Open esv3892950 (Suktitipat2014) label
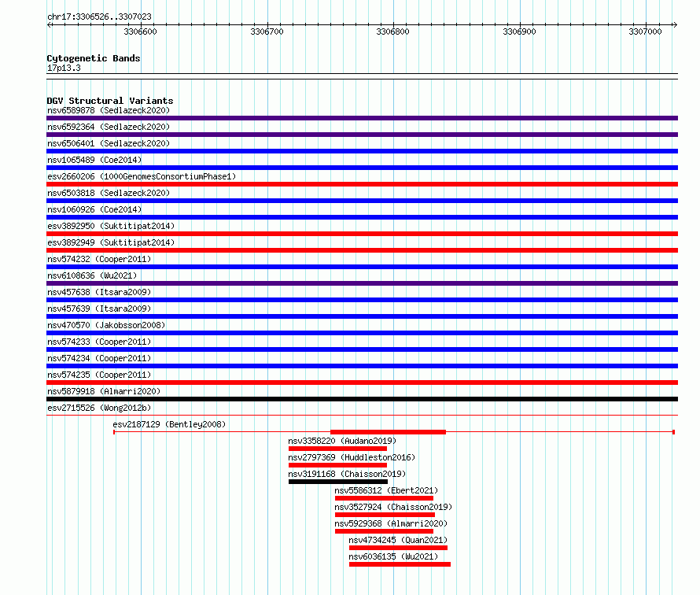The width and height of the screenshot is (700, 595). [111, 226]
